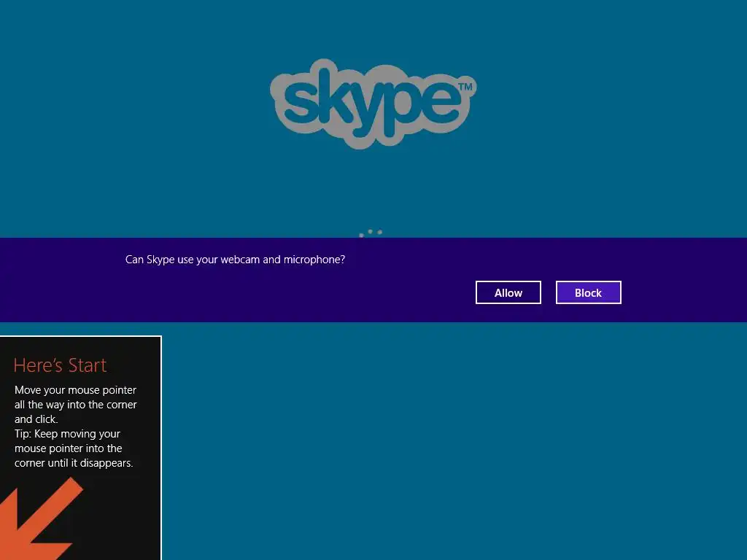747x560 pixels.
Task: Click the Skype logo on splash screen
Action: pos(373,104)
